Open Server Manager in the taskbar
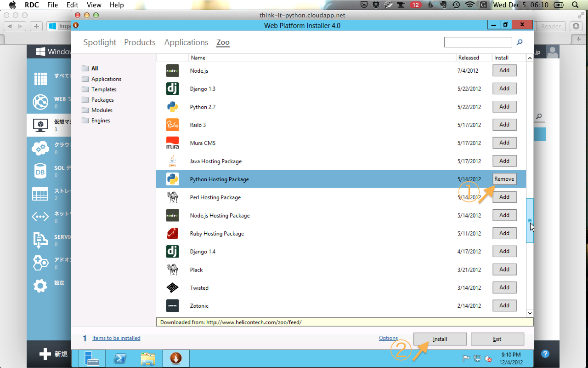The width and height of the screenshot is (588, 368). [x=92, y=358]
